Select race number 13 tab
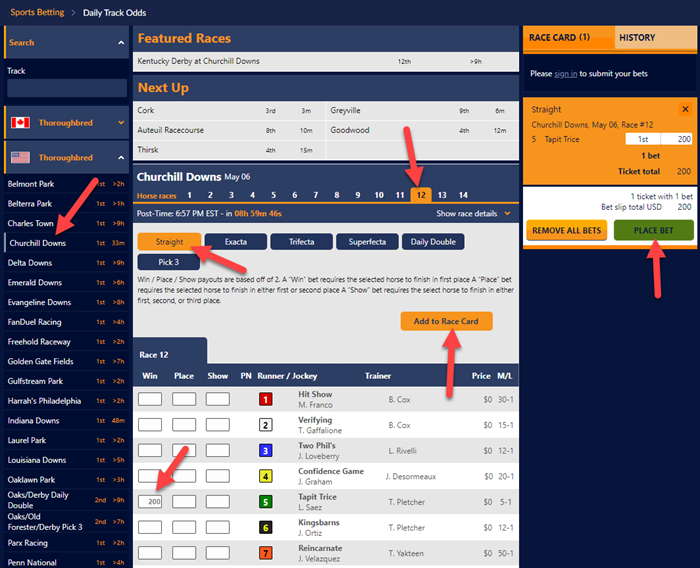The image size is (700, 568). click(x=442, y=195)
